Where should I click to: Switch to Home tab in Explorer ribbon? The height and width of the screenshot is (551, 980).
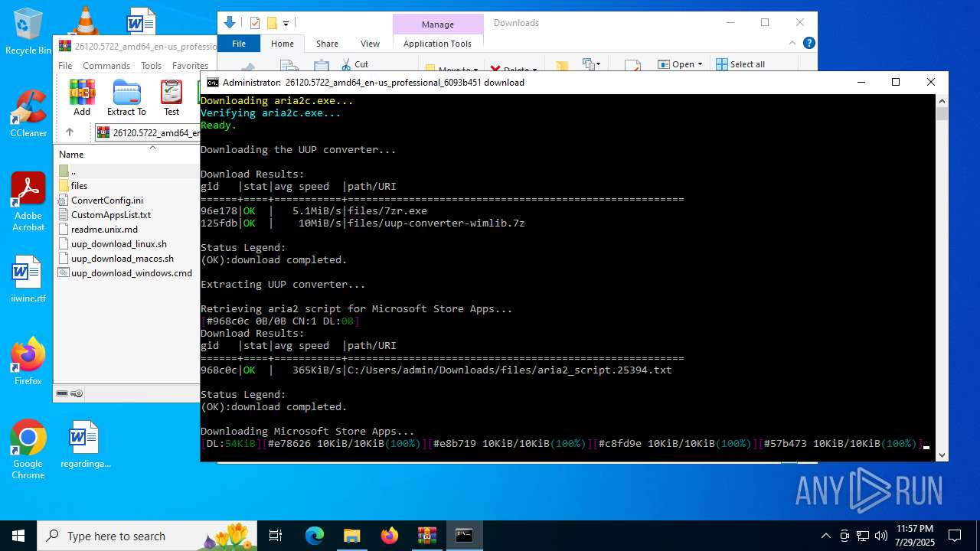(x=283, y=44)
